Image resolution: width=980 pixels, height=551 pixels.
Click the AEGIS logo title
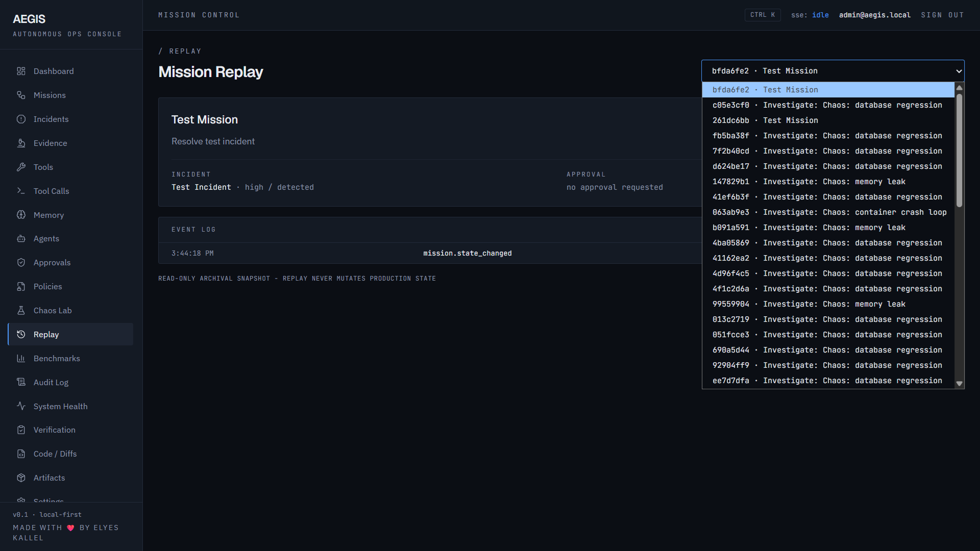pyautogui.click(x=29, y=19)
